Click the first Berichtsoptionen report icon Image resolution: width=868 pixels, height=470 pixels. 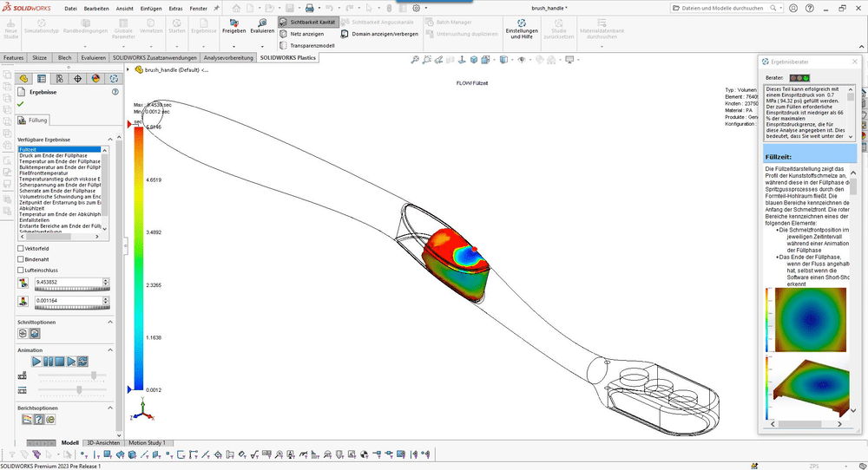click(27, 419)
